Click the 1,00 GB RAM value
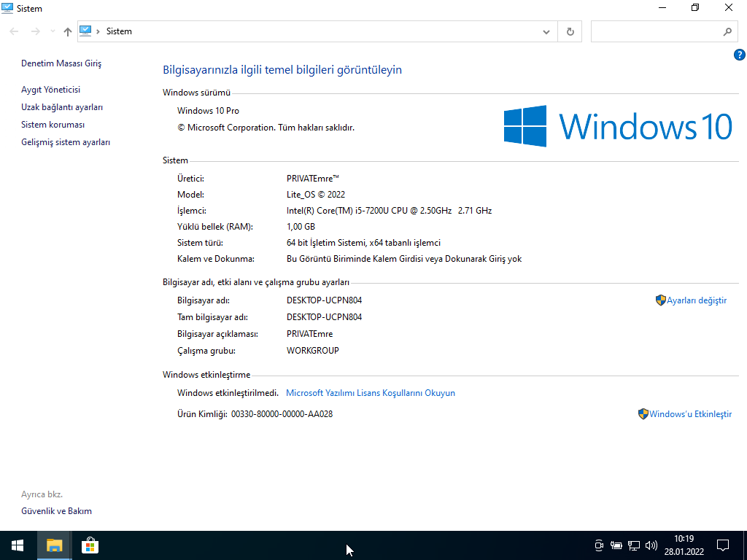This screenshot has width=747, height=560. tap(301, 227)
